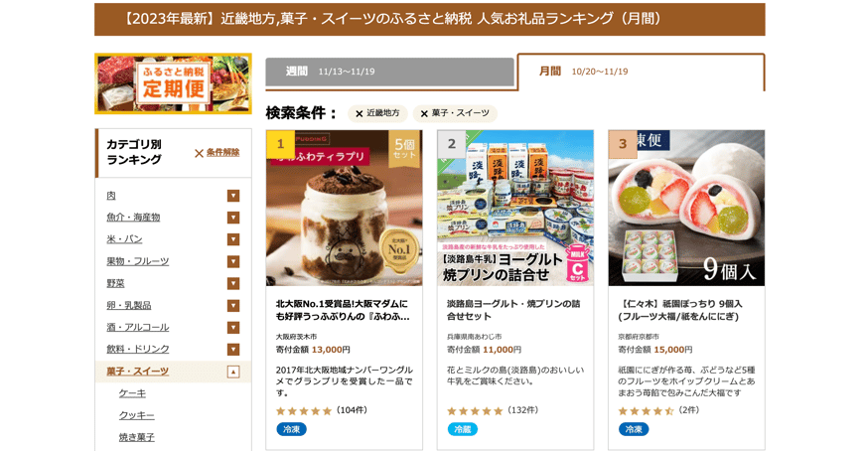Click the 冷凍 badge on item 1

pyautogui.click(x=291, y=429)
